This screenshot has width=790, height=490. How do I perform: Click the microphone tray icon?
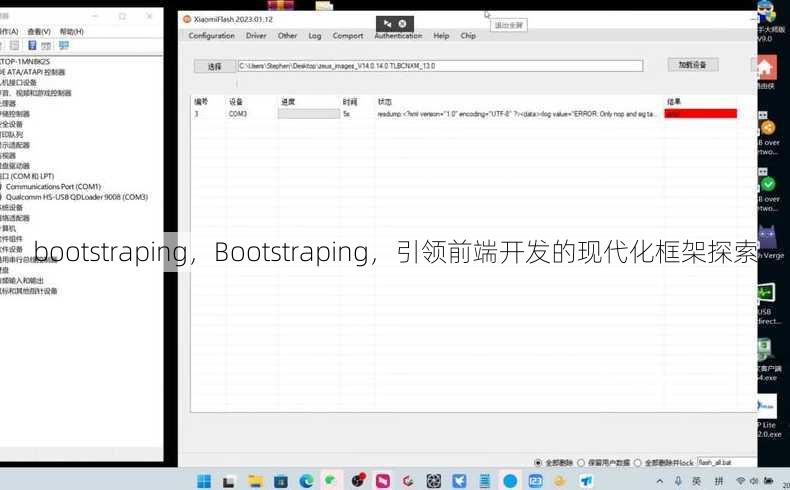point(678,481)
